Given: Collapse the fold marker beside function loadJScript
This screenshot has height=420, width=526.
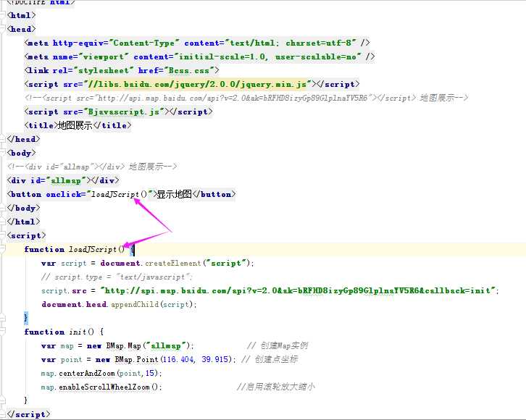Looking at the screenshot, I should pos(3,249).
